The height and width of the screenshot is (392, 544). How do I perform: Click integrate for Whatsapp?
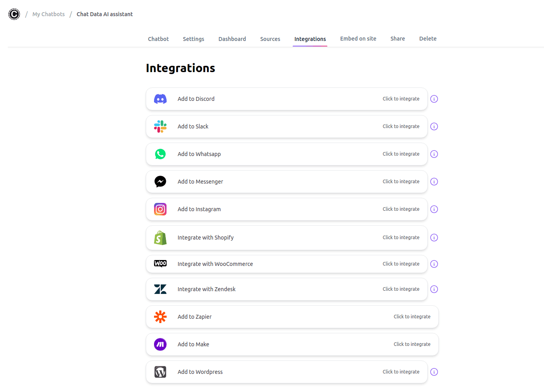tap(401, 154)
